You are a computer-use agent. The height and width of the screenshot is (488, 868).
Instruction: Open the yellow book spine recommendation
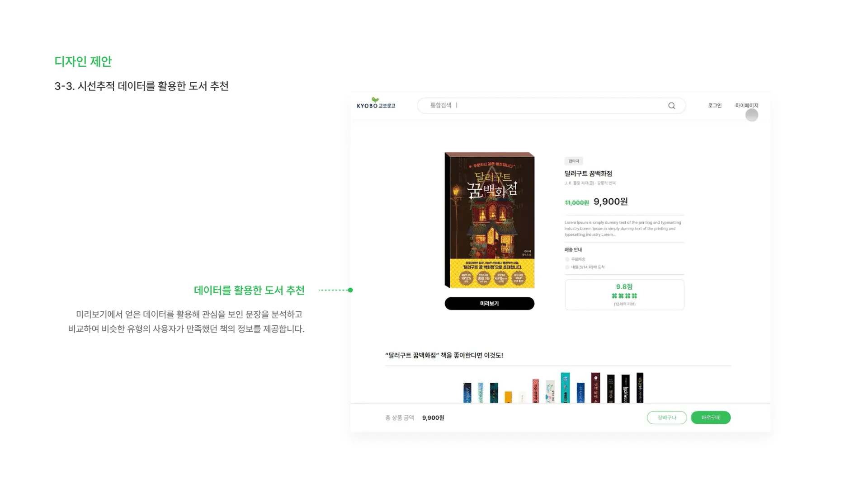tap(508, 397)
